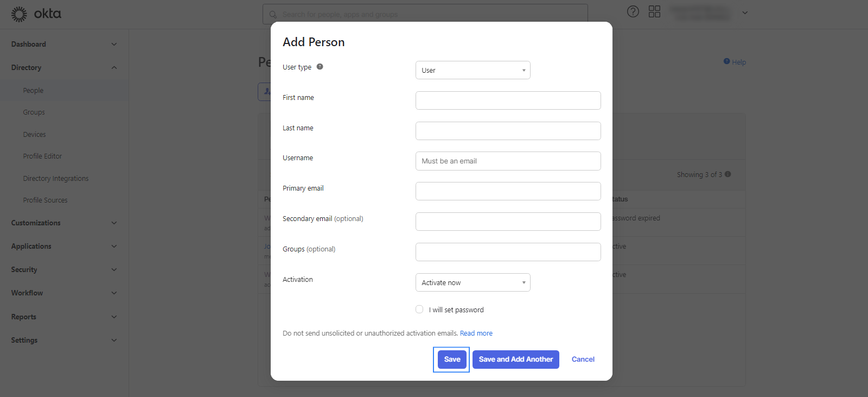Check the I will set password box

(419, 310)
